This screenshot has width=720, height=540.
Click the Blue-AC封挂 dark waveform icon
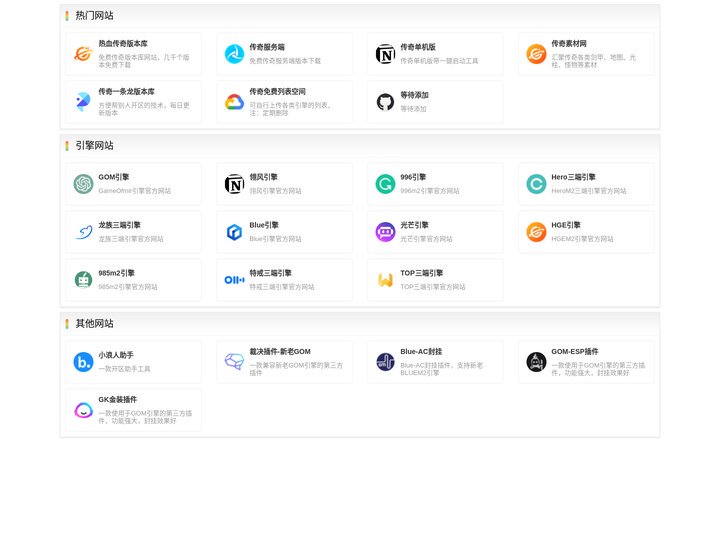coord(385,362)
